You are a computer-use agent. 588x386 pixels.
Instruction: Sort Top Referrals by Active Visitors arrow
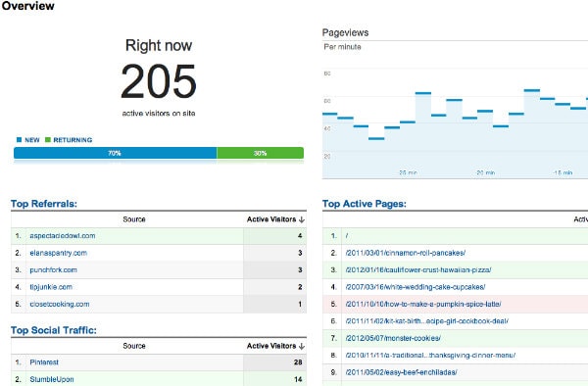coord(302,219)
